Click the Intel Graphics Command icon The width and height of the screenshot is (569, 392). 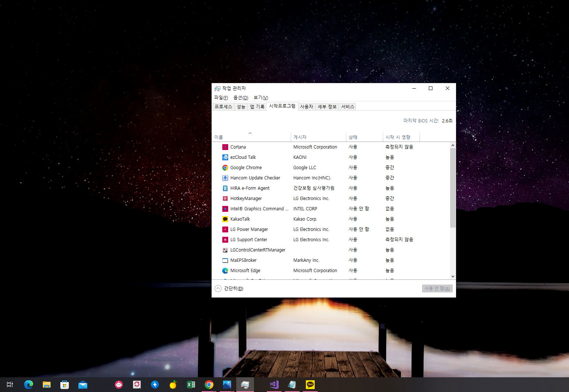(225, 209)
